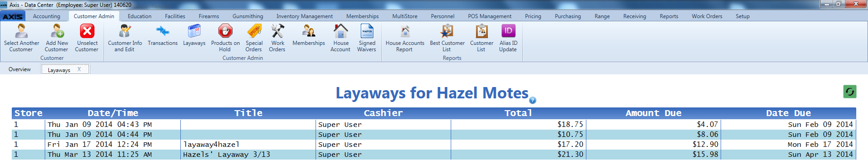This screenshot has height=165, width=868.
Task: Close the Layaways tab with X
Action: [x=79, y=69]
